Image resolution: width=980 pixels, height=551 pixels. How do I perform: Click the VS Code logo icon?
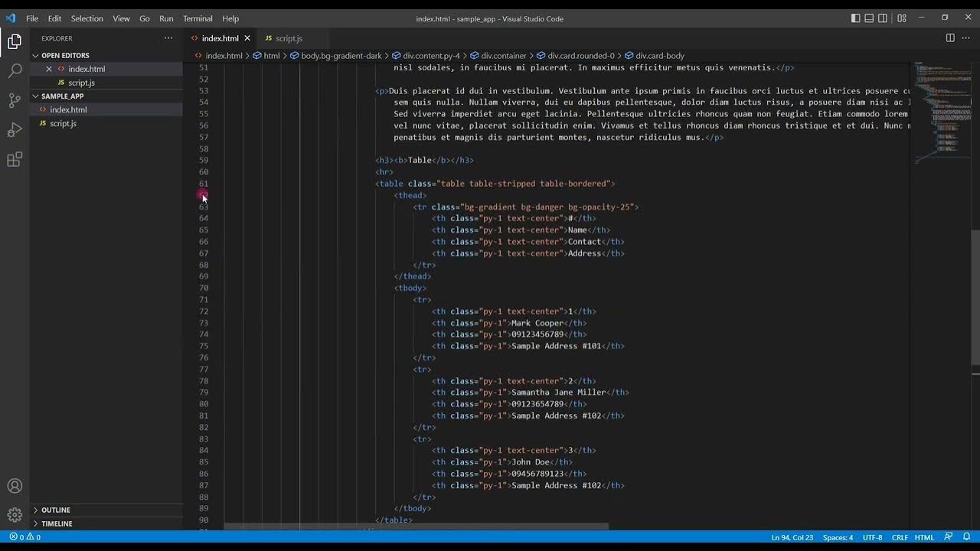pyautogui.click(x=11, y=18)
